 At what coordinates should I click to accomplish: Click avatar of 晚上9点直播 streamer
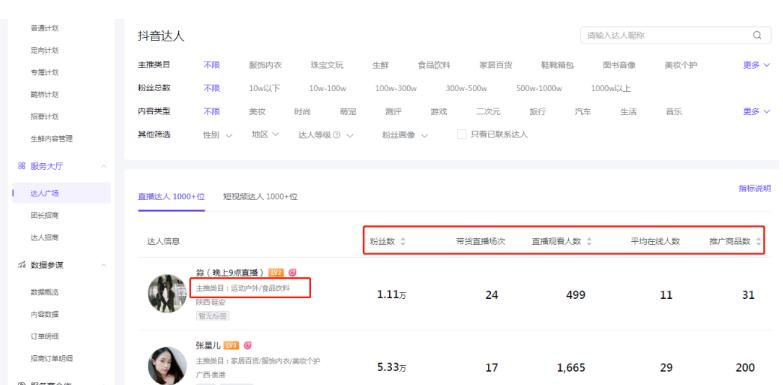point(167,293)
